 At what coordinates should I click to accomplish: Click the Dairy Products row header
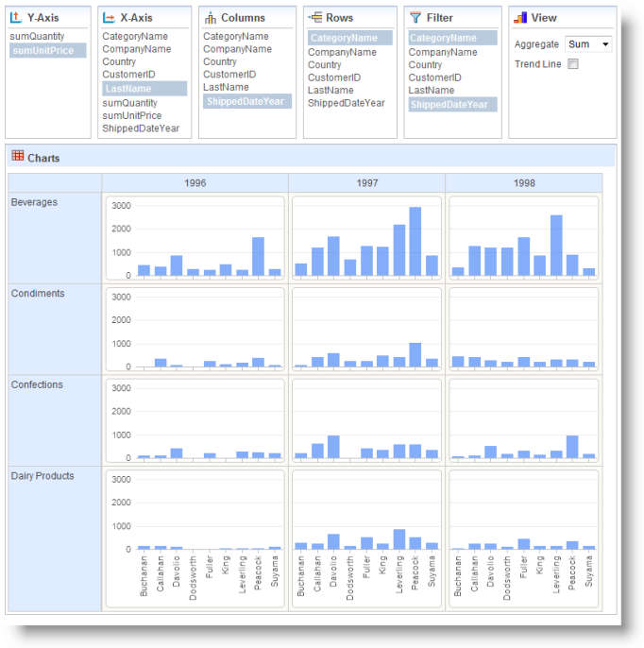tap(55, 538)
